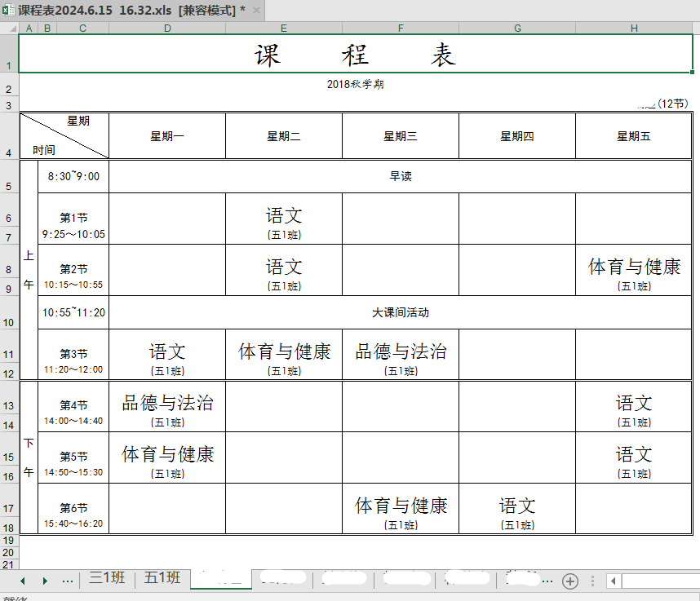Click the right ellipsis after sheet tabs
The height and width of the screenshot is (601, 700).
(x=547, y=580)
